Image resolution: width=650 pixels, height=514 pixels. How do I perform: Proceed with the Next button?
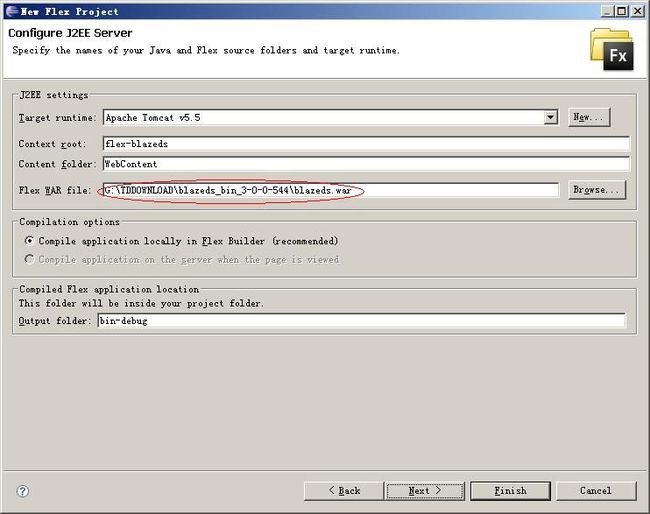(x=425, y=491)
